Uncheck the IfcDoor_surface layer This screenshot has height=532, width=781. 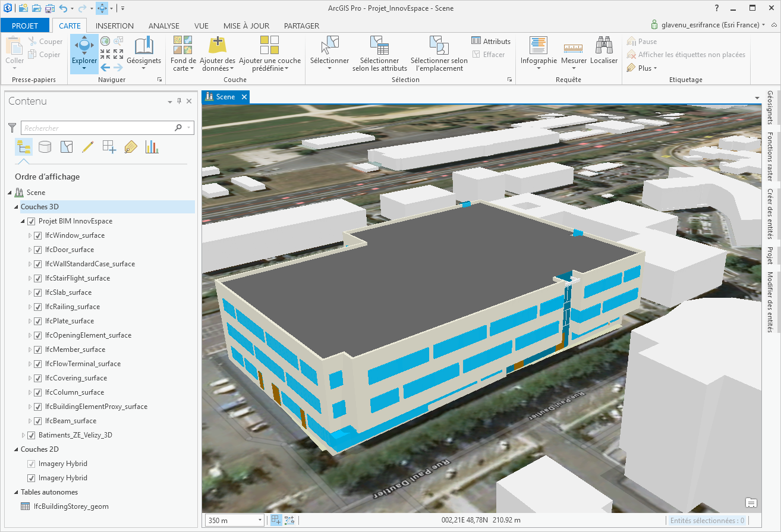pos(38,250)
